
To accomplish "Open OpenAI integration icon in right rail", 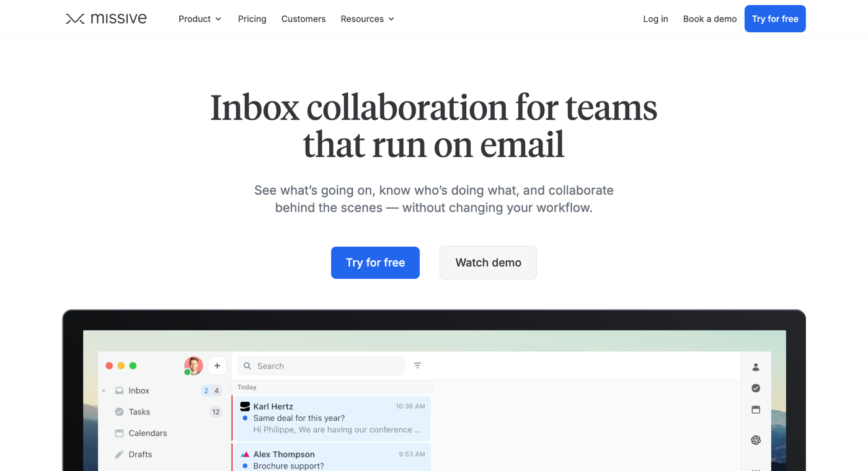I will 756,440.
